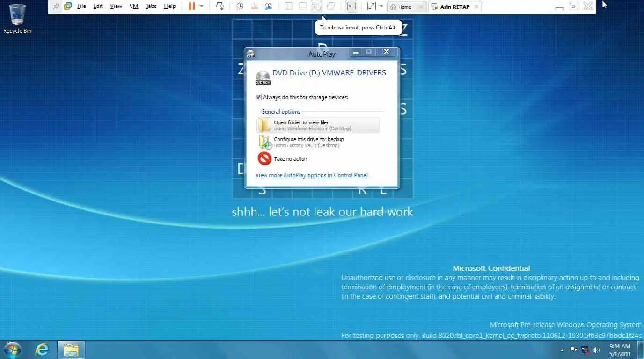
Task: Expand the power options dropdown arrow
Action: (202, 7)
